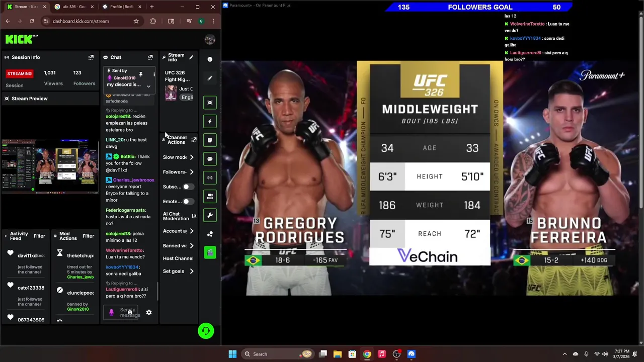Click the sidebar pencil edit icon
This screenshot has width=644, height=362.
(210, 78)
